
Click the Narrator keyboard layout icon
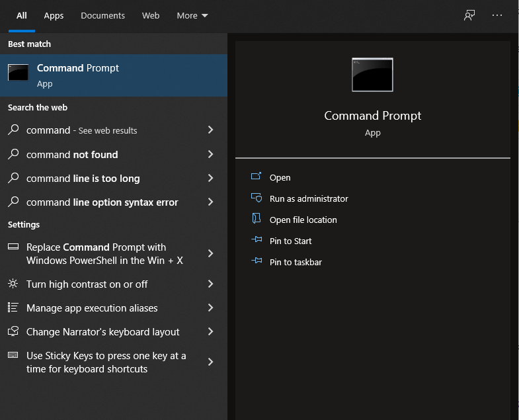(13, 331)
